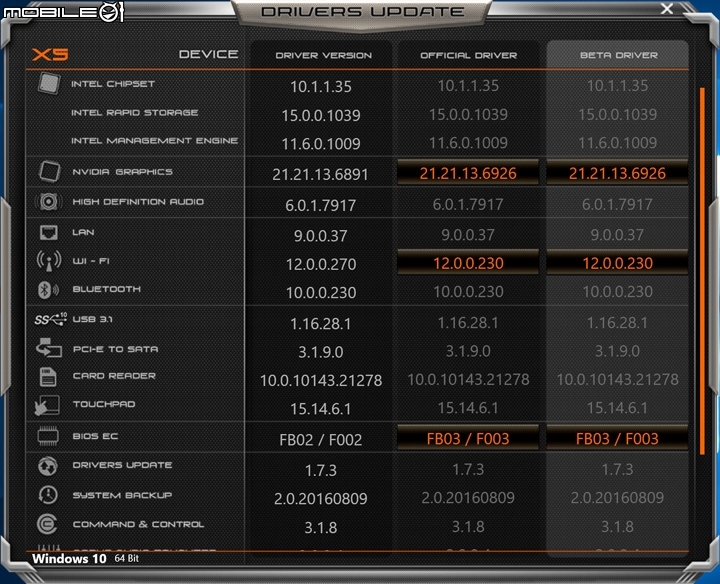Click Intel Management Engine installed version 11.6.0.1009
The height and width of the screenshot is (584, 720).
(x=321, y=144)
